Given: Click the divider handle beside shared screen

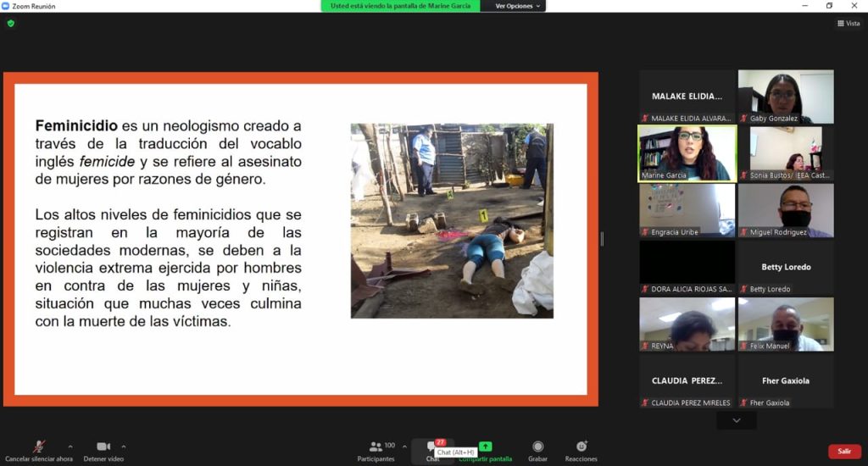Looking at the screenshot, I should pos(603,239).
